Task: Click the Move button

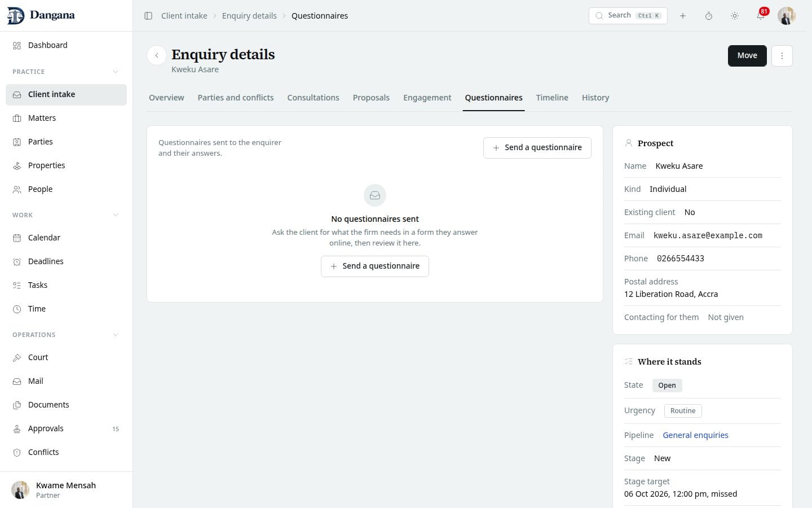Action: [747, 56]
